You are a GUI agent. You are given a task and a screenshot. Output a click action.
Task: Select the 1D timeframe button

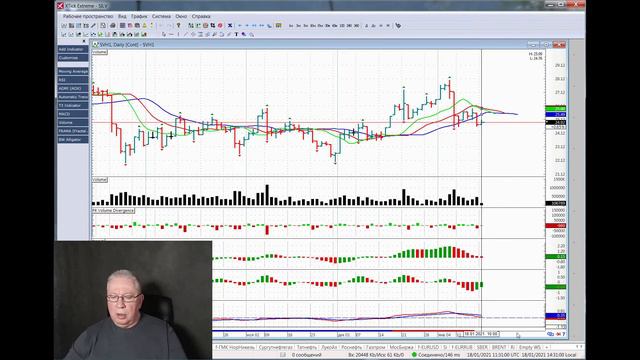[x=342, y=25]
